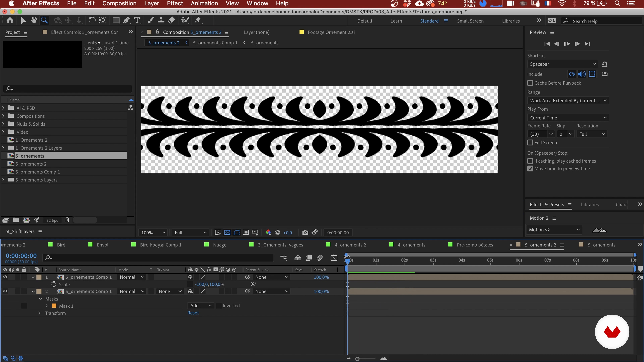Click the orange Mask 1 color swatch
This screenshot has height=362, width=644.
54,306
